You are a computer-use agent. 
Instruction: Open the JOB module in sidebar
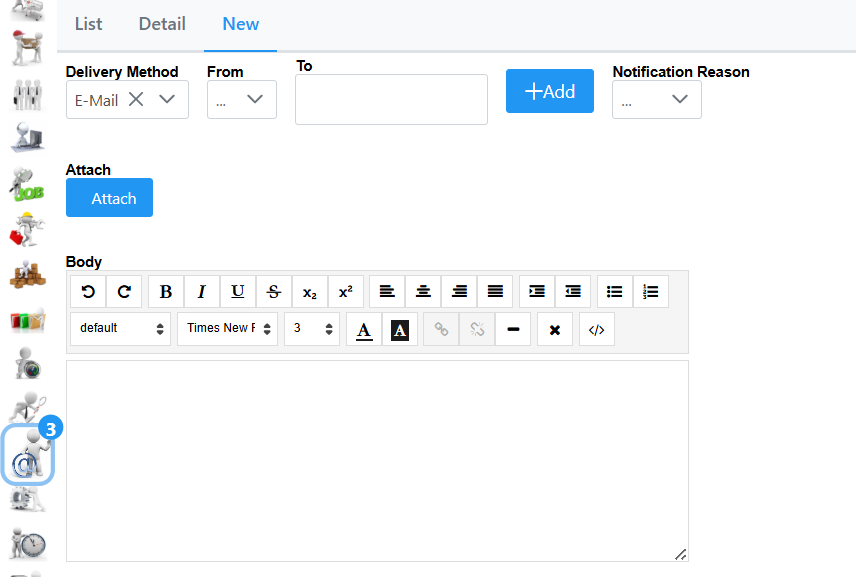(x=27, y=186)
